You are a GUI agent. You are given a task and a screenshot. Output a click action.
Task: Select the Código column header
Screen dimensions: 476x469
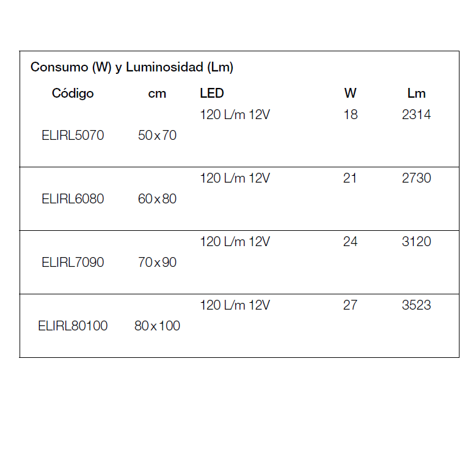(x=73, y=93)
